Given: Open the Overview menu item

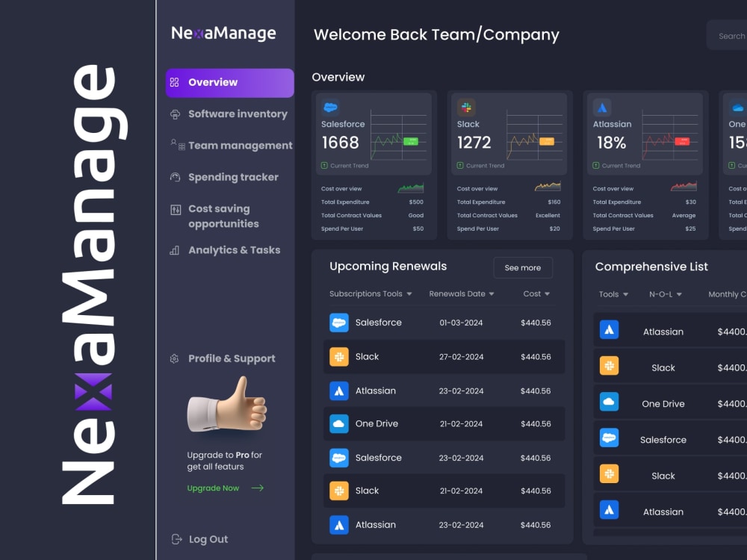Looking at the screenshot, I should click(x=229, y=83).
